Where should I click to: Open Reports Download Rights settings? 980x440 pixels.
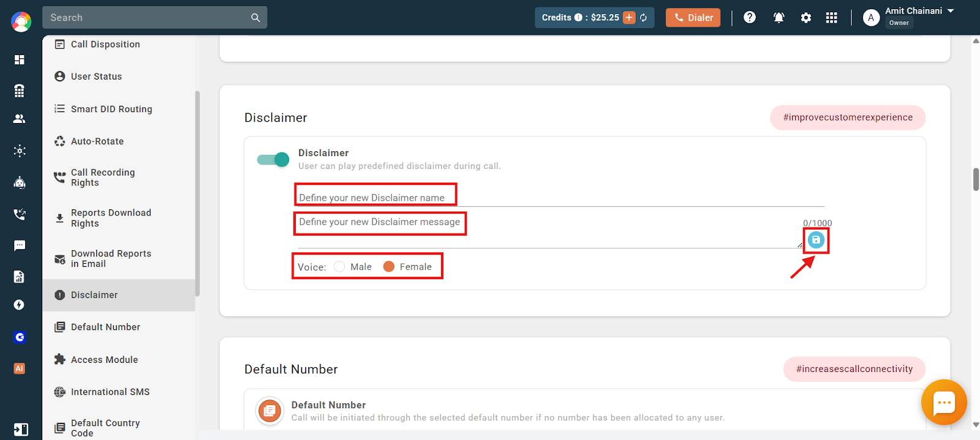coord(119,218)
